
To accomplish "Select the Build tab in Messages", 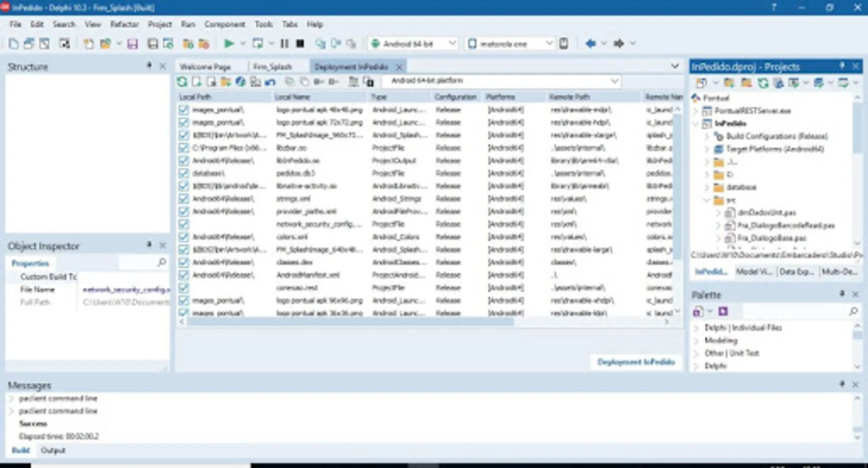I will coord(21,450).
